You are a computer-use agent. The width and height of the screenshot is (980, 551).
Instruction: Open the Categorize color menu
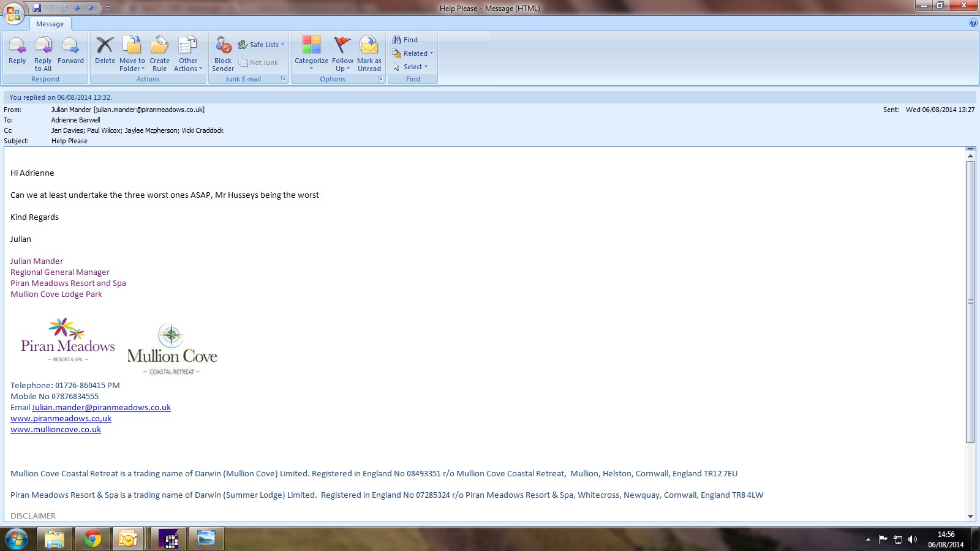[311, 54]
